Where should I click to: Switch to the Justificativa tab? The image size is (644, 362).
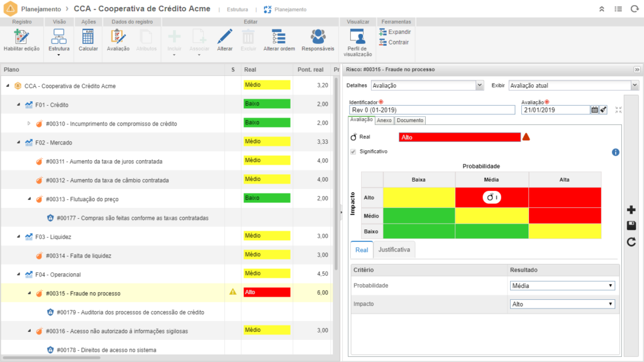point(394,250)
